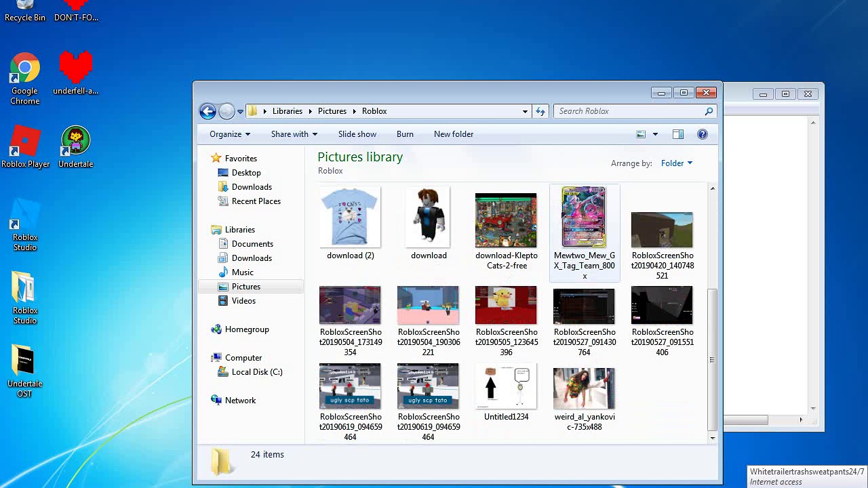Click the change view icon
Image resolution: width=868 pixels, height=488 pixels.
pos(641,134)
